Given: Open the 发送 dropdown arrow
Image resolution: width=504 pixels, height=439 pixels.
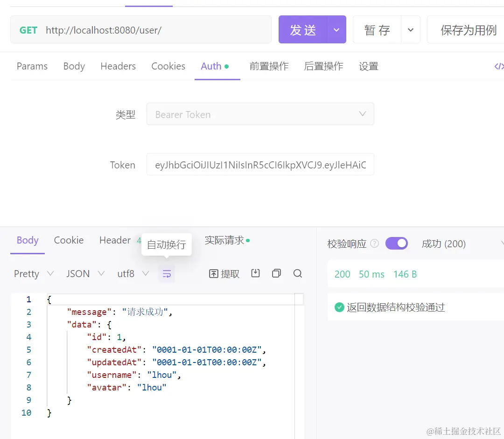Looking at the screenshot, I should (x=336, y=29).
